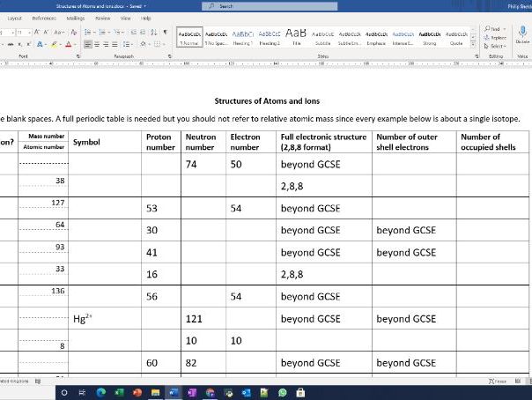532x400 pixels.
Task: Click the Clear All Formatting icon
Action: pyautogui.click(x=74, y=33)
